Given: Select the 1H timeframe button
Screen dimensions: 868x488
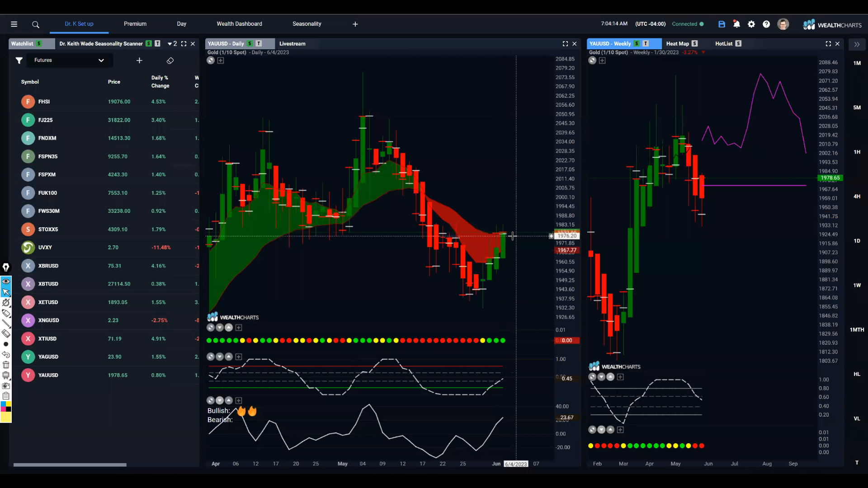Looking at the screenshot, I should click(x=857, y=152).
